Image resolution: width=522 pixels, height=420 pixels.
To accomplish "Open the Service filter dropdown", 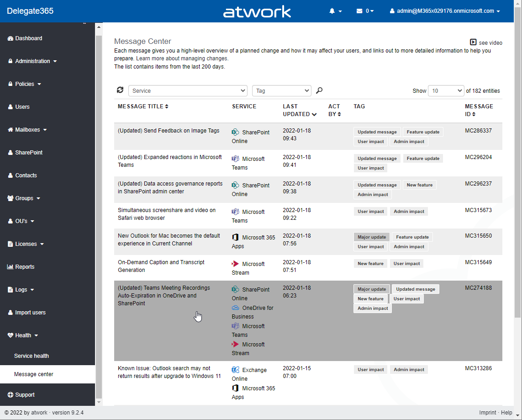I will tap(188, 91).
